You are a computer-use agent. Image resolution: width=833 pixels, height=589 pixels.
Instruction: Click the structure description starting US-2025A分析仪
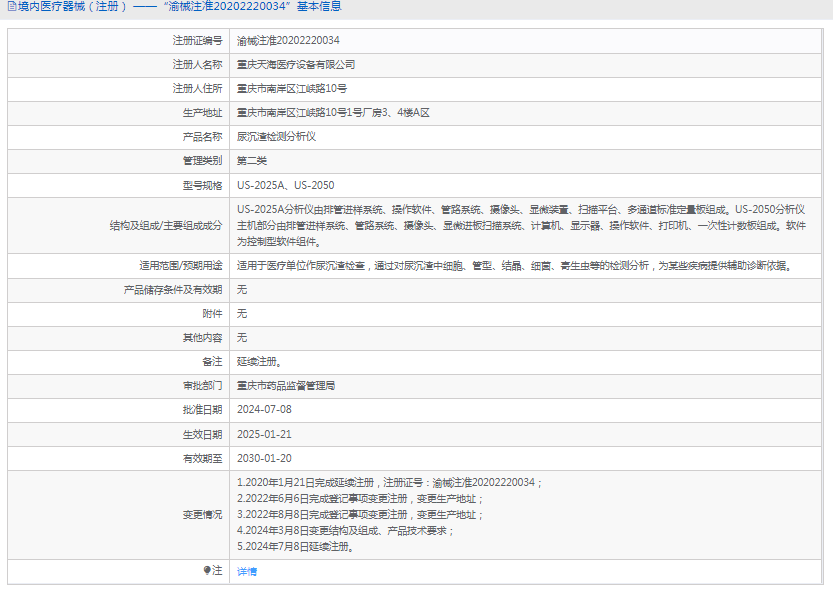521,226
